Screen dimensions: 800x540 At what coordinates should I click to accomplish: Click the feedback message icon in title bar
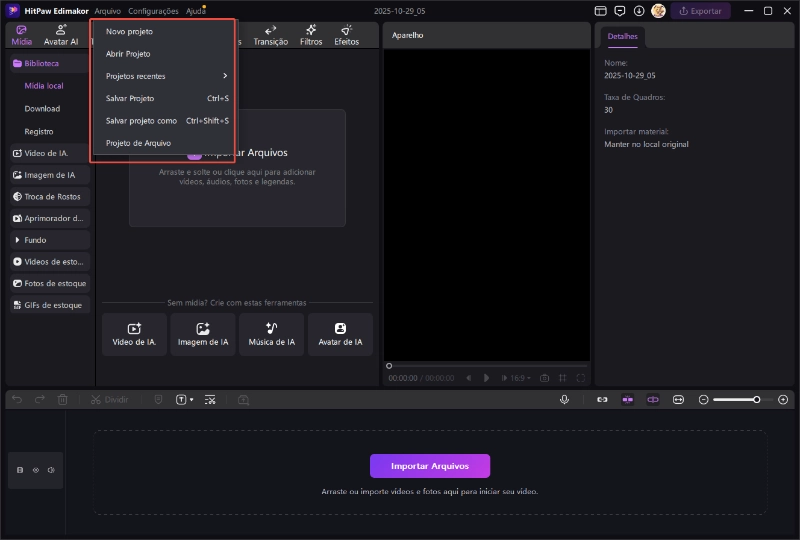pyautogui.click(x=620, y=11)
